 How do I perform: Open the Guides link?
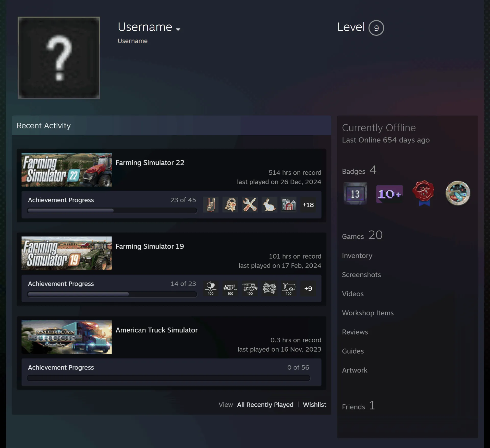pos(353,351)
